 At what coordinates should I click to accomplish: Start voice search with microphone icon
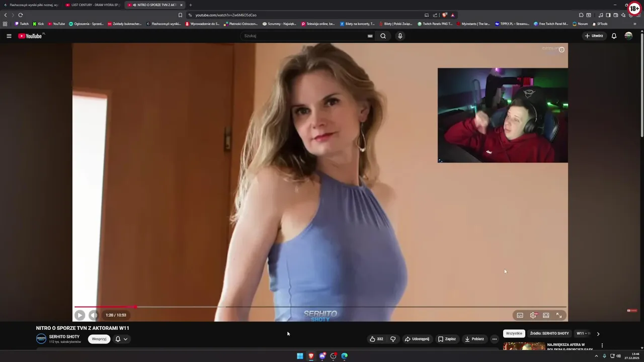click(400, 36)
